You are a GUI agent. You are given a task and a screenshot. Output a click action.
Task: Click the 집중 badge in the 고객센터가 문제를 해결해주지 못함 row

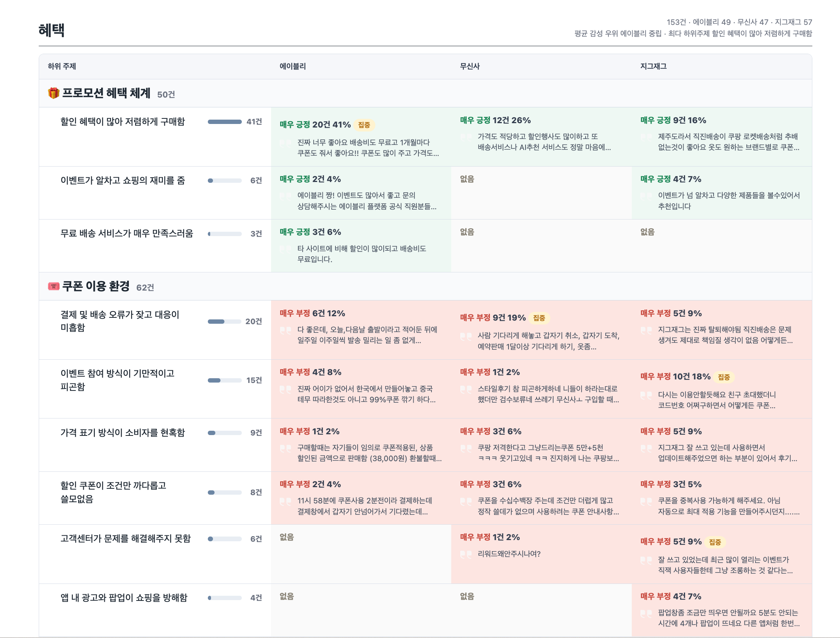click(715, 542)
